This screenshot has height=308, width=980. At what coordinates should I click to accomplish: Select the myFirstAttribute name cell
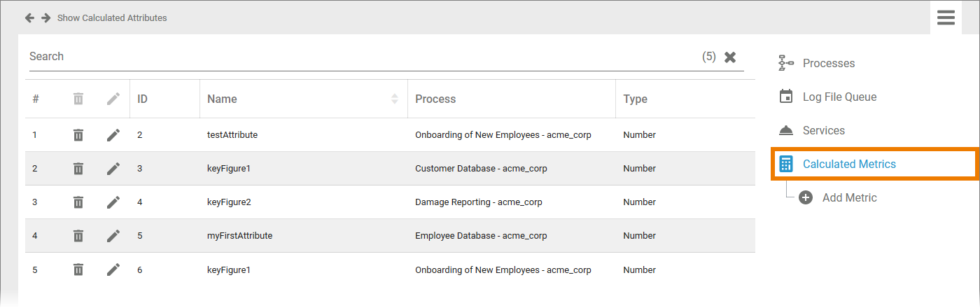coord(239,236)
